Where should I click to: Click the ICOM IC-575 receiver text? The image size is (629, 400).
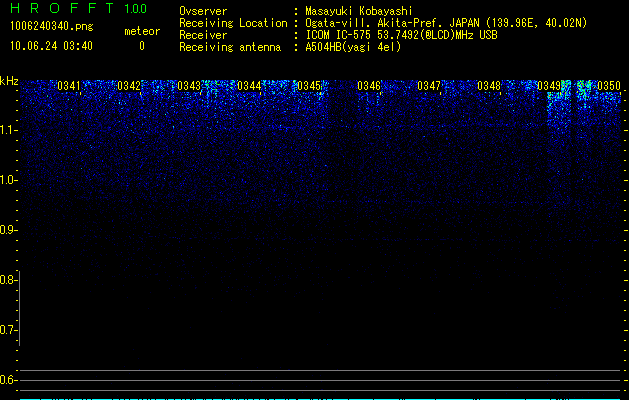pos(402,35)
